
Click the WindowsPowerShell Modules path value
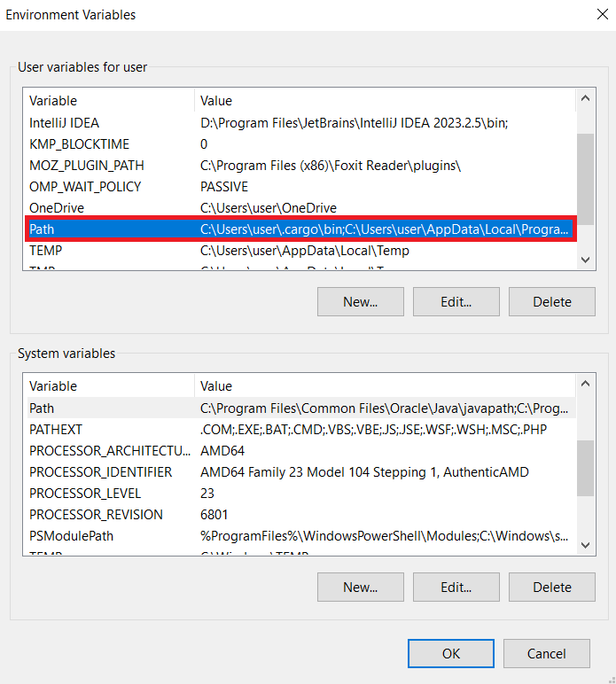point(384,536)
